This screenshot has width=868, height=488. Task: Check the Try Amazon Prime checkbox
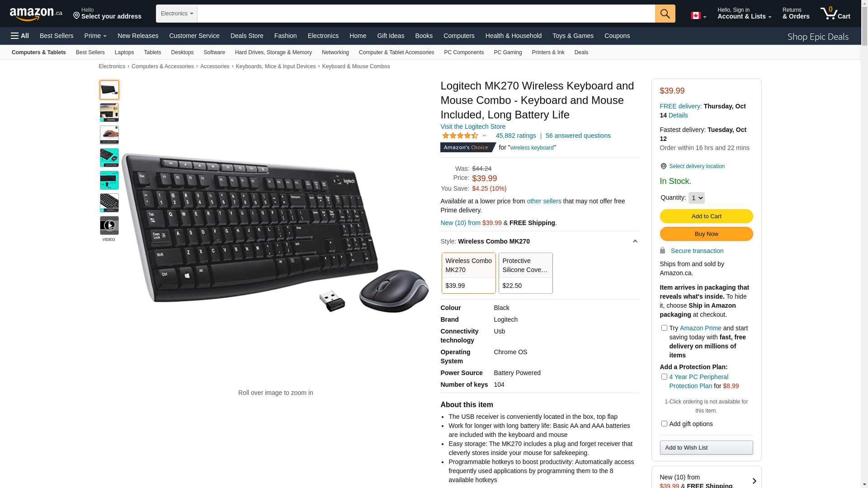point(664,328)
